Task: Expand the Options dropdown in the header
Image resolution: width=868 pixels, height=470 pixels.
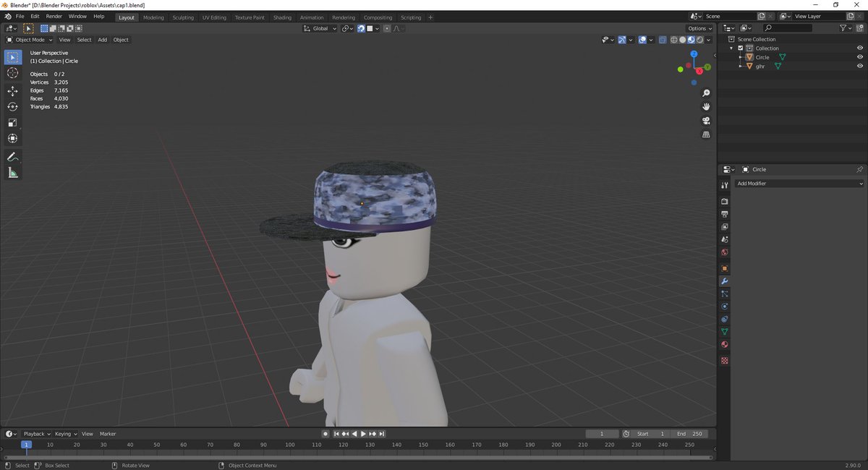Action: [697, 28]
